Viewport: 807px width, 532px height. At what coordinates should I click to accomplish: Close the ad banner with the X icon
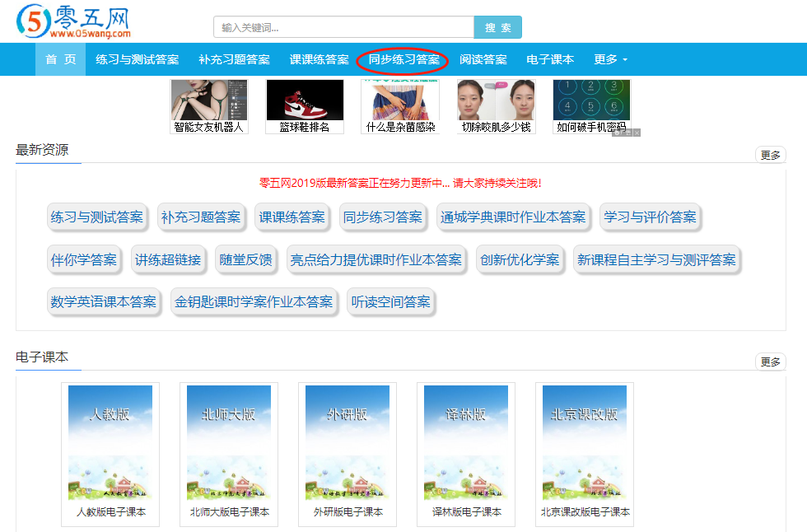click(637, 133)
